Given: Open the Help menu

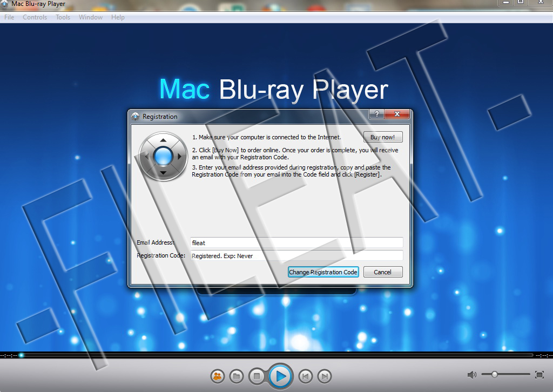Looking at the screenshot, I should pos(118,17).
